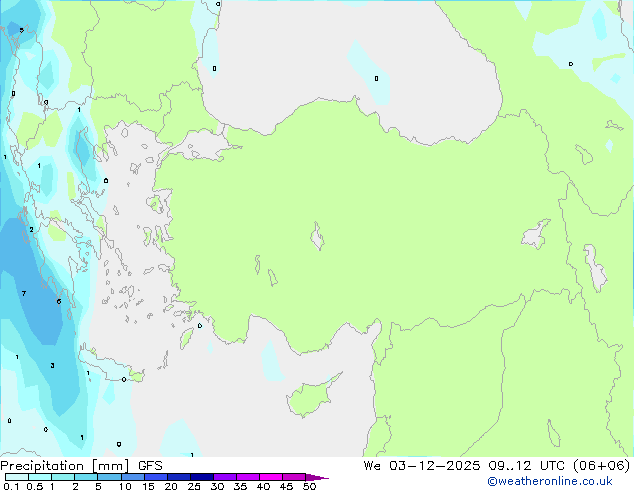
Task: Select the 30–35 mm violet legend box
Action: (x=224, y=477)
